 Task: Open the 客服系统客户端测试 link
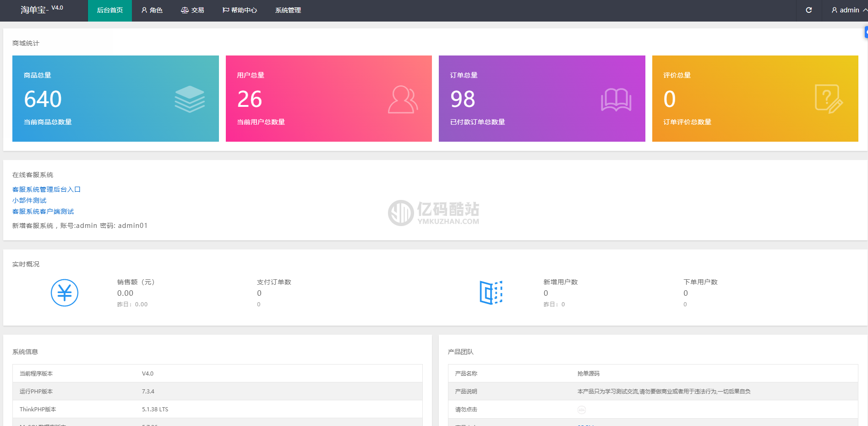coord(43,211)
